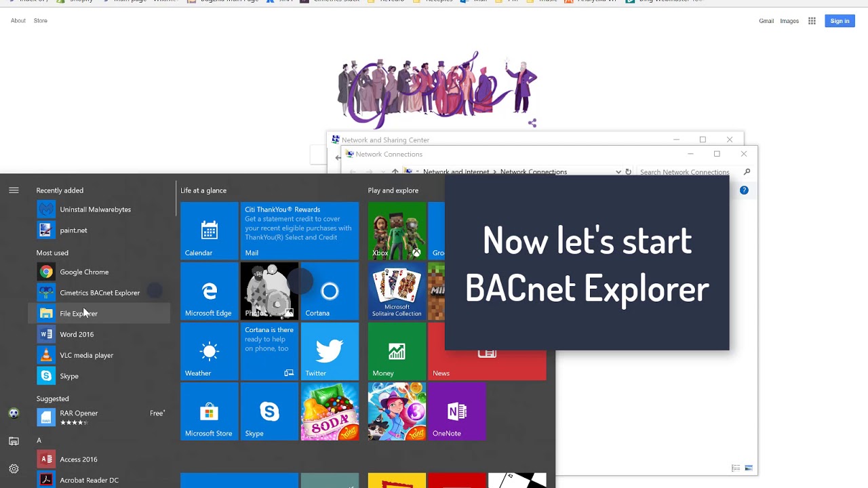Image resolution: width=868 pixels, height=488 pixels.
Task: Open the Google Store link
Action: pyautogui.click(x=41, y=21)
